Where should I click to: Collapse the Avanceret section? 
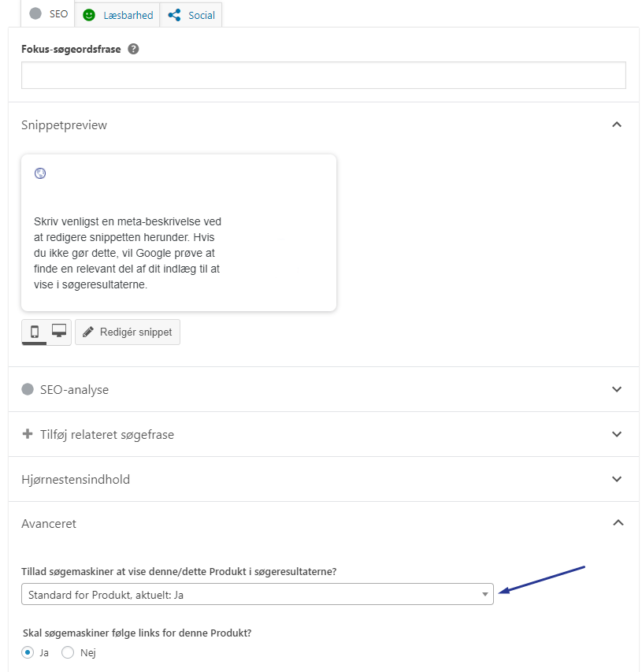617,523
